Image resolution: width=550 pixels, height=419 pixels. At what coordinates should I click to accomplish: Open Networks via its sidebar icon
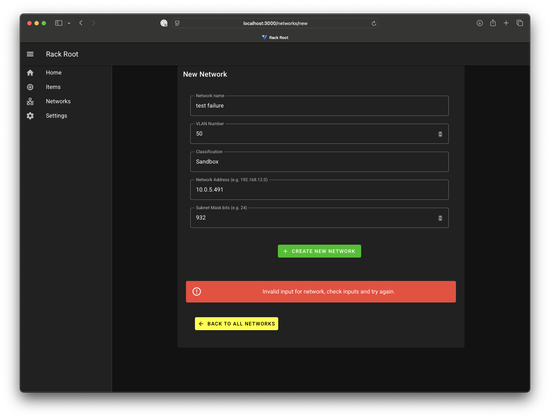pyautogui.click(x=30, y=101)
